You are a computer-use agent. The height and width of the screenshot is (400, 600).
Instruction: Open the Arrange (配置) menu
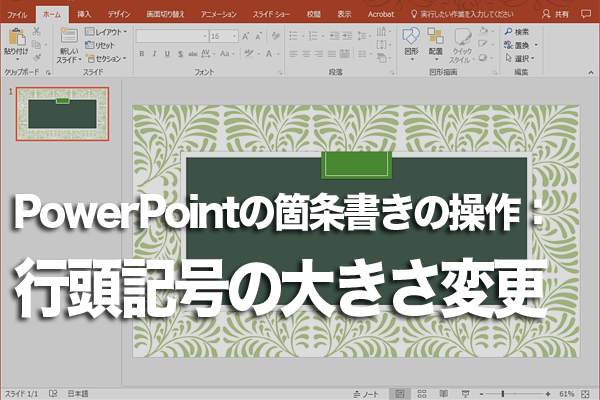[x=436, y=44]
